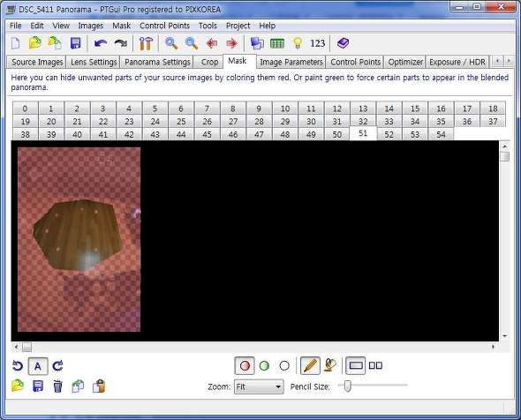Open the File menu
521x420 pixels.
coord(15,26)
